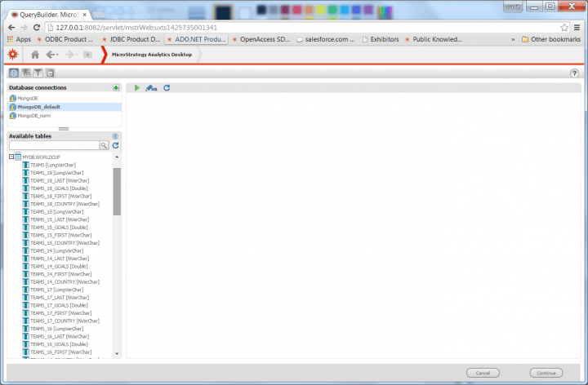Open the help question mark icon
This screenshot has height=385, width=588.
[x=574, y=73]
